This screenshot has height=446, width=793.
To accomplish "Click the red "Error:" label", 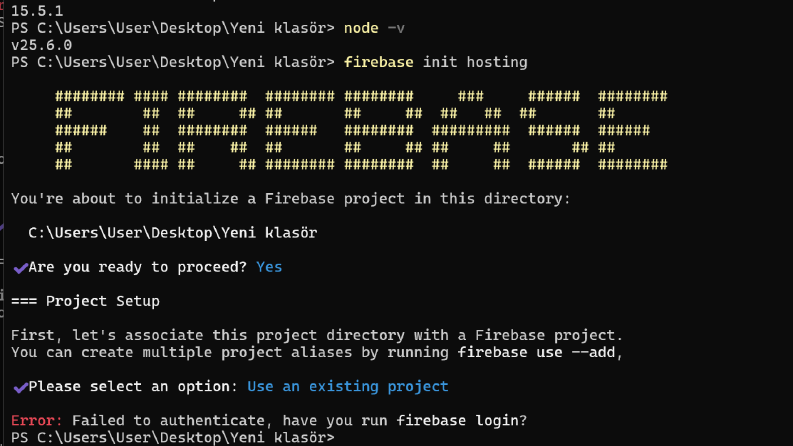I will click(36, 420).
